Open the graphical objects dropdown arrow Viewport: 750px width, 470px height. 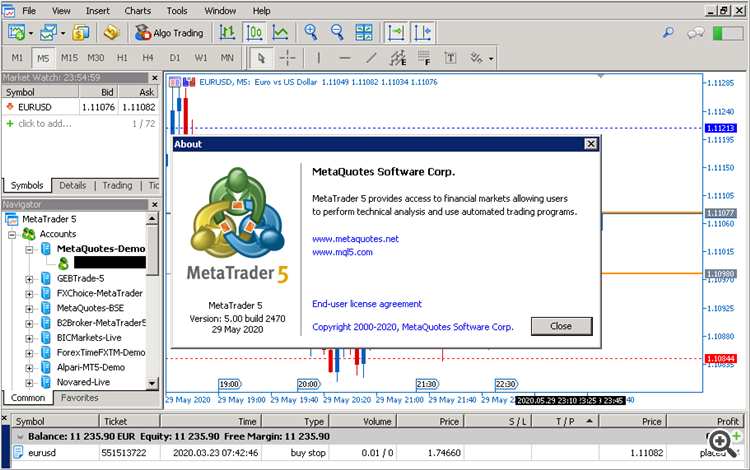[x=491, y=59]
